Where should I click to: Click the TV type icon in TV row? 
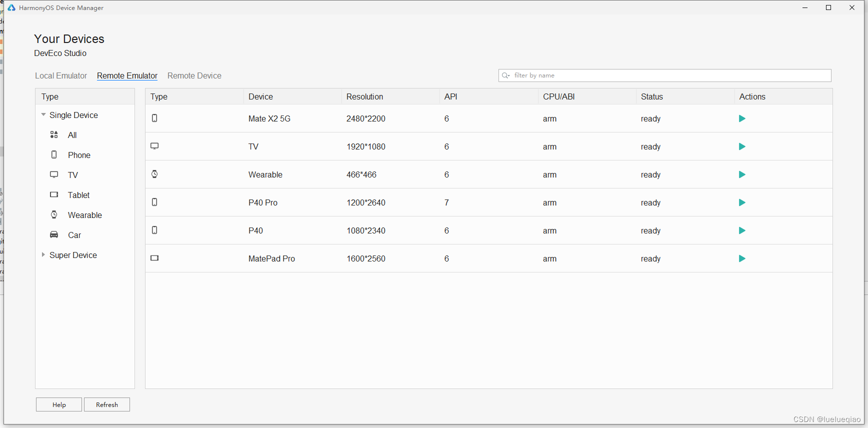pyautogui.click(x=154, y=146)
